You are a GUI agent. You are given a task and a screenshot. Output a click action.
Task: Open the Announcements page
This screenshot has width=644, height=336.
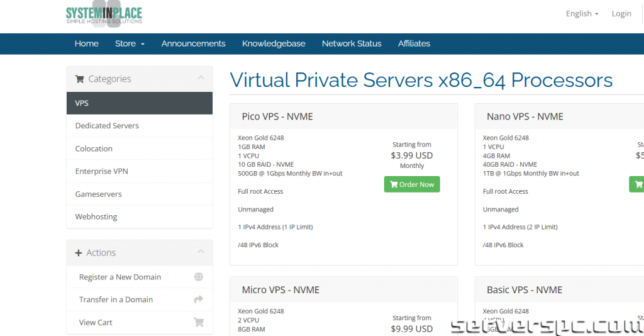pos(193,43)
